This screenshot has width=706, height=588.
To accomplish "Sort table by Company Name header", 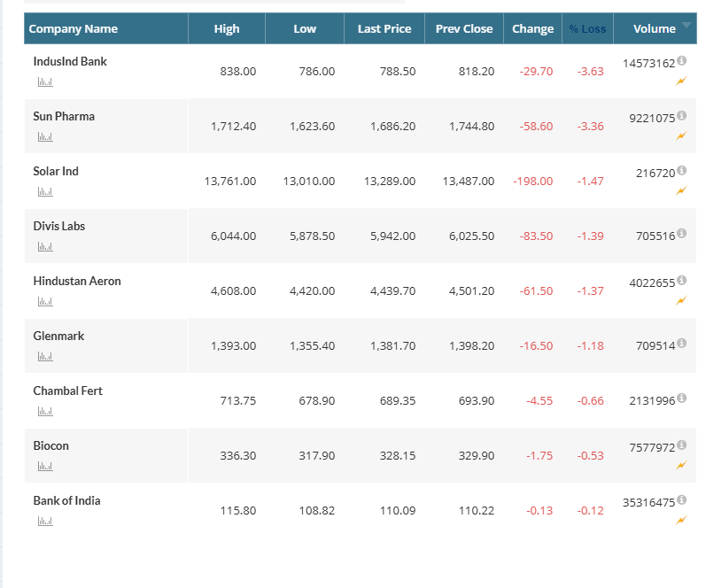I will tap(74, 29).
